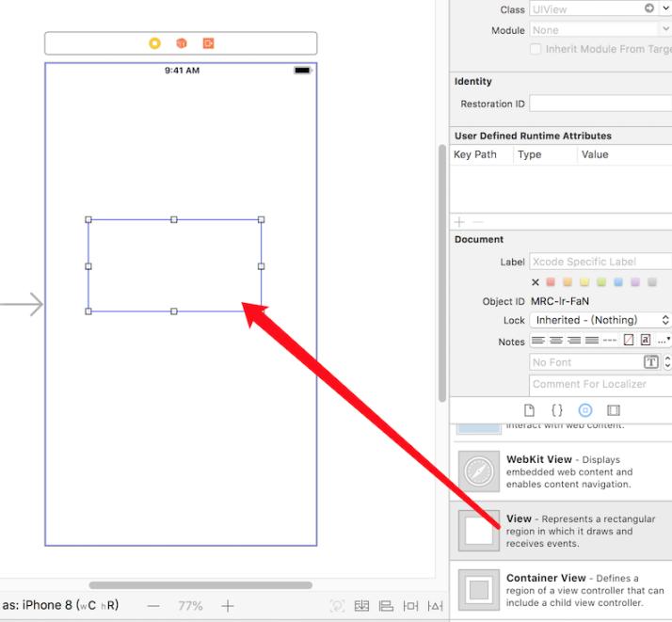Toggle Inherit Module From Target checkbox

(x=536, y=49)
